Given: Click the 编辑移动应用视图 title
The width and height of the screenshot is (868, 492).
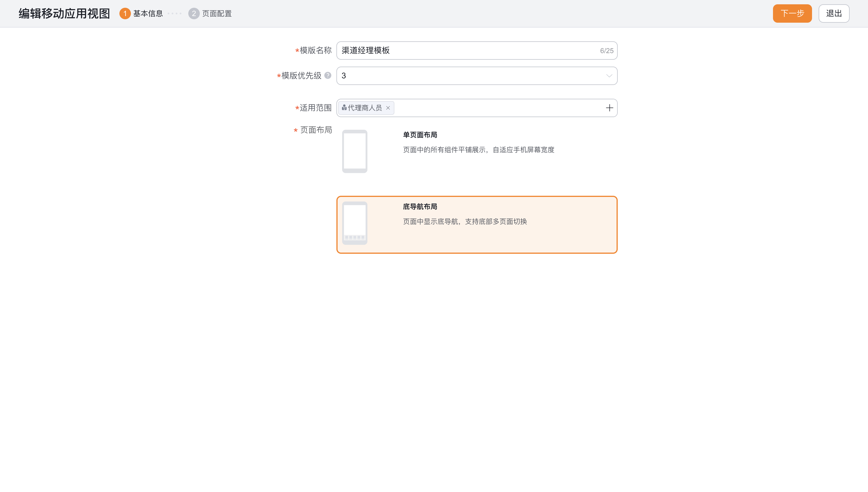Looking at the screenshot, I should (64, 13).
